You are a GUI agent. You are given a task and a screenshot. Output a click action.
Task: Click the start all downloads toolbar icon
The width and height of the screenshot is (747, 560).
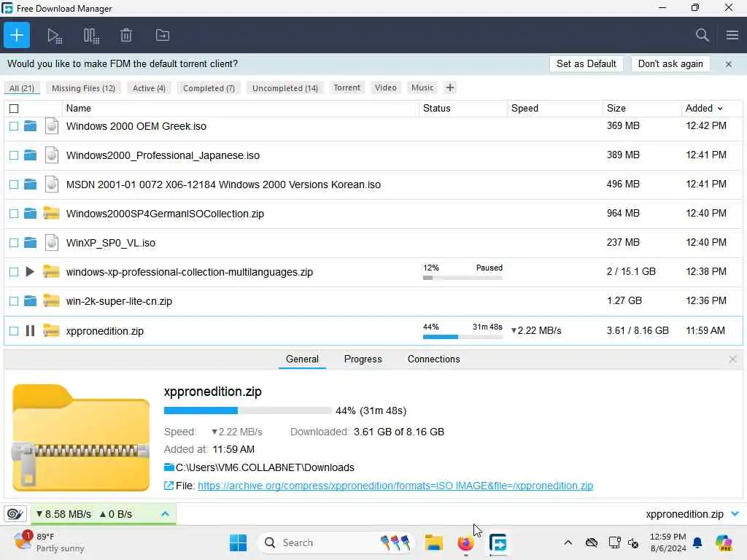(x=54, y=36)
